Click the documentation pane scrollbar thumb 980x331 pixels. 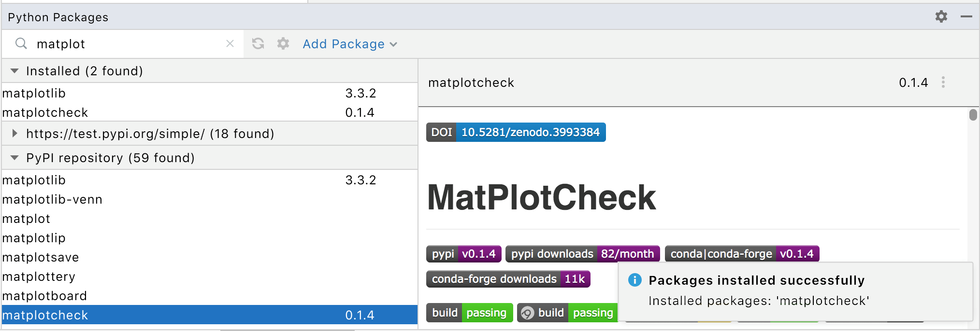[x=973, y=115]
